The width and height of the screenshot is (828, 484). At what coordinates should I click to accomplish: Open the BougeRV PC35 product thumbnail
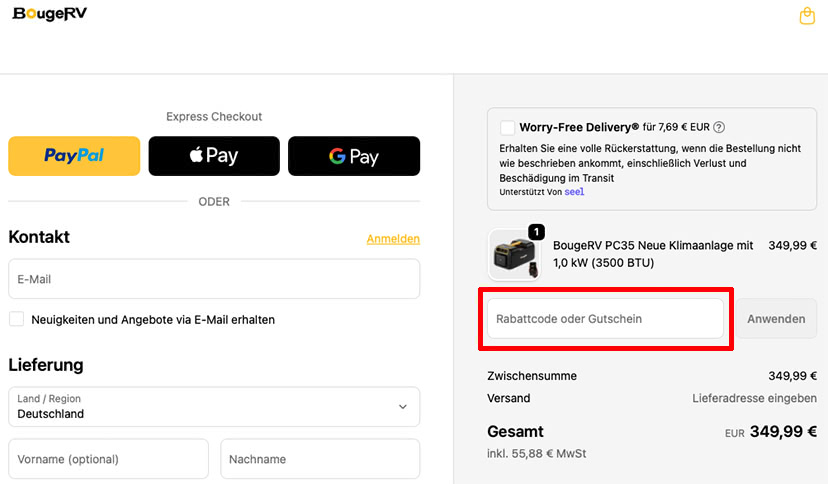point(514,255)
